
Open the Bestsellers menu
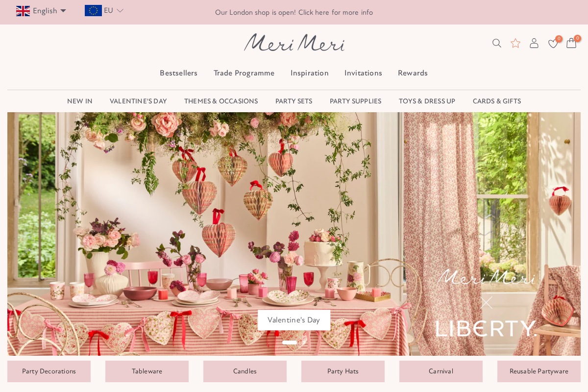coord(178,73)
